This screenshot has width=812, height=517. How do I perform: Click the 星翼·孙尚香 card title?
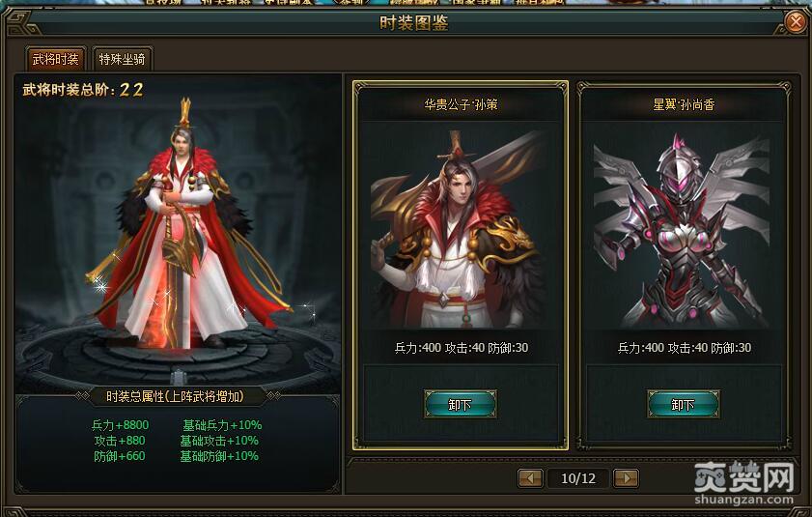click(684, 104)
